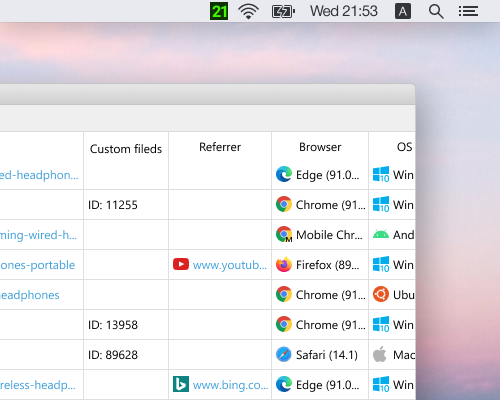Screen dimensions: 500x400
Task: Open the Notification Center list icon
Action: tap(468, 11)
